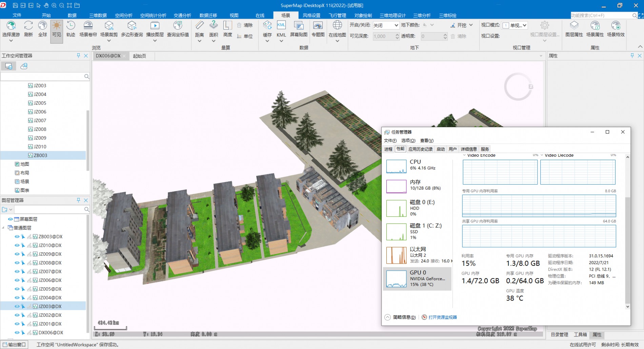Open 场景特效 scene effects icon
Image resolution: width=644 pixels, height=349 pixels.
point(616,26)
